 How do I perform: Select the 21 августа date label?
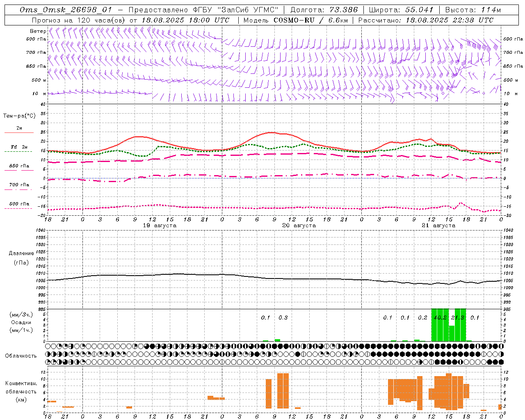coord(438,226)
